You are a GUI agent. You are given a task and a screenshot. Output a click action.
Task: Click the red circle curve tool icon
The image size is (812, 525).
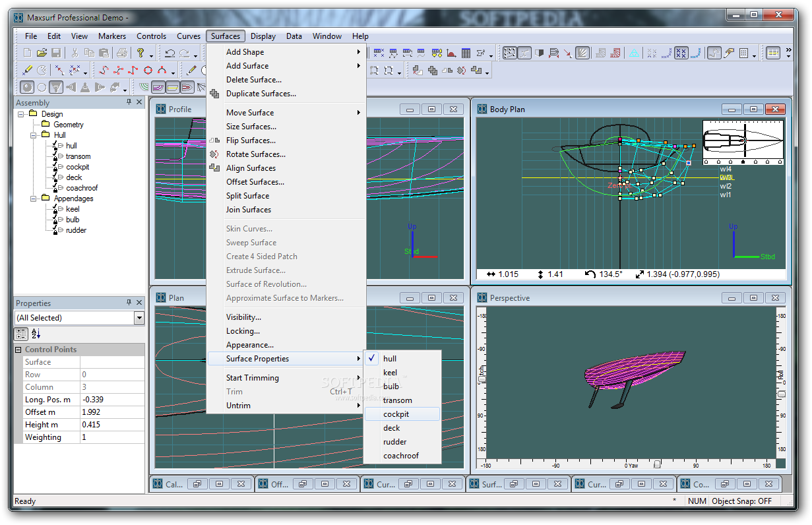pyautogui.click(x=148, y=70)
